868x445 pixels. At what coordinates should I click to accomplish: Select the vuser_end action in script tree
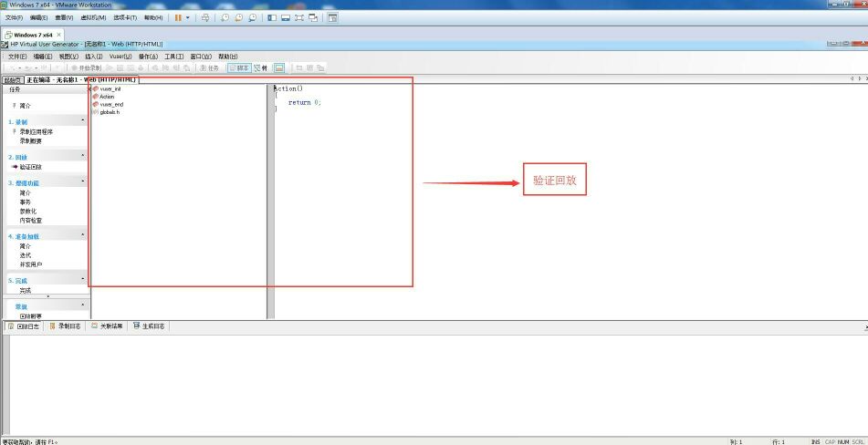(x=111, y=104)
